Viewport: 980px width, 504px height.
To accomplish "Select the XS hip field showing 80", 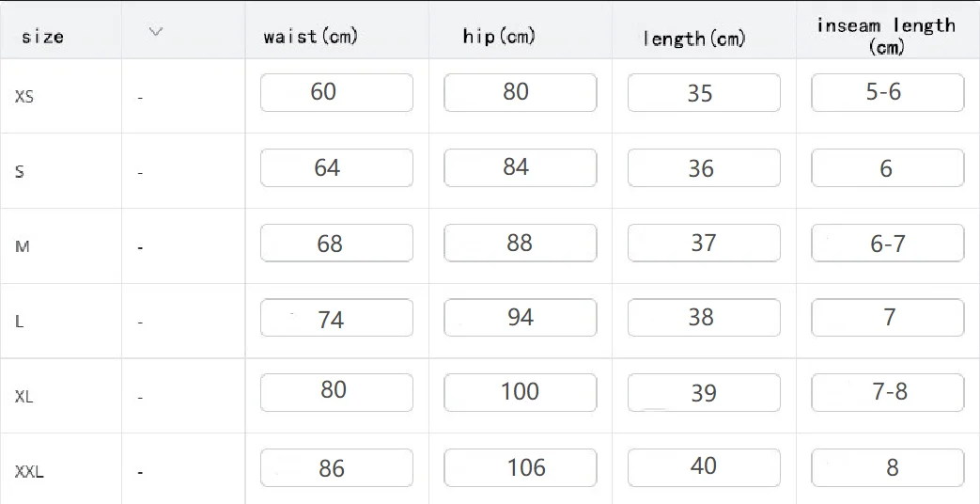I will pyautogui.click(x=520, y=92).
